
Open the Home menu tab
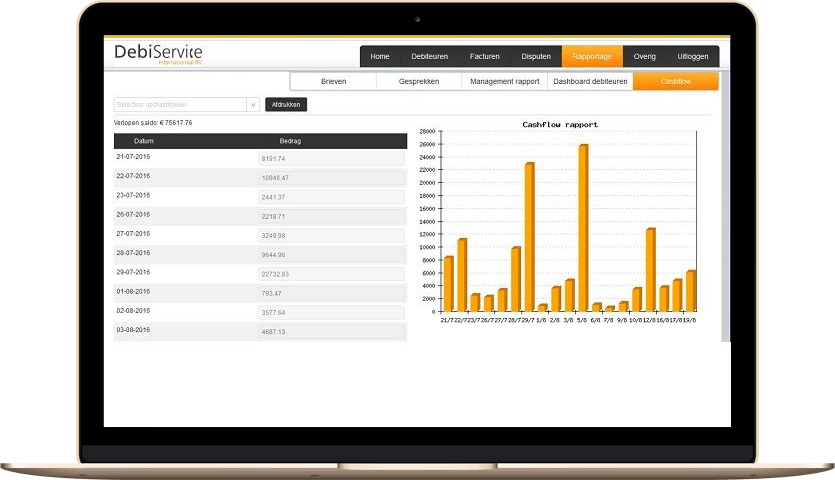pyautogui.click(x=380, y=57)
